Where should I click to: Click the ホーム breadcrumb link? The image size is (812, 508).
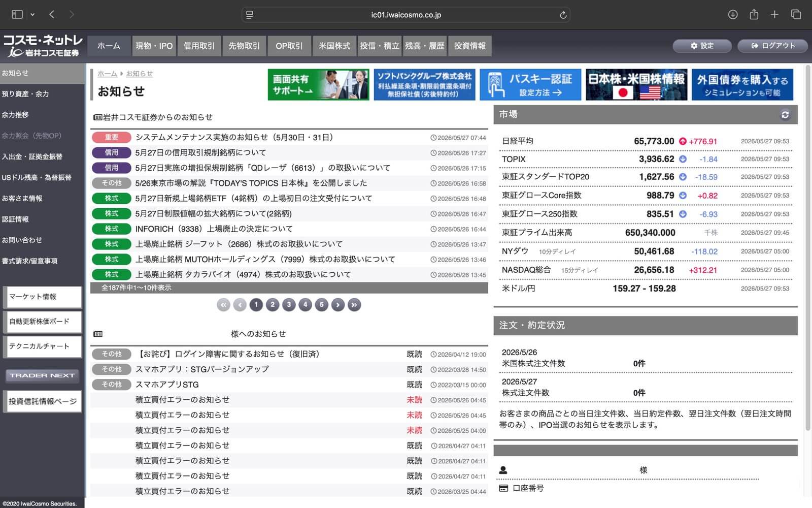click(107, 74)
